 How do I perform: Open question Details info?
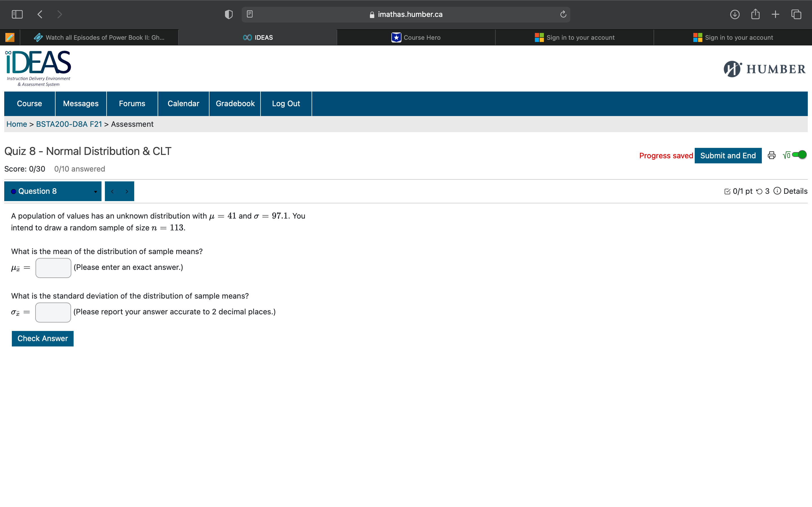click(x=790, y=191)
